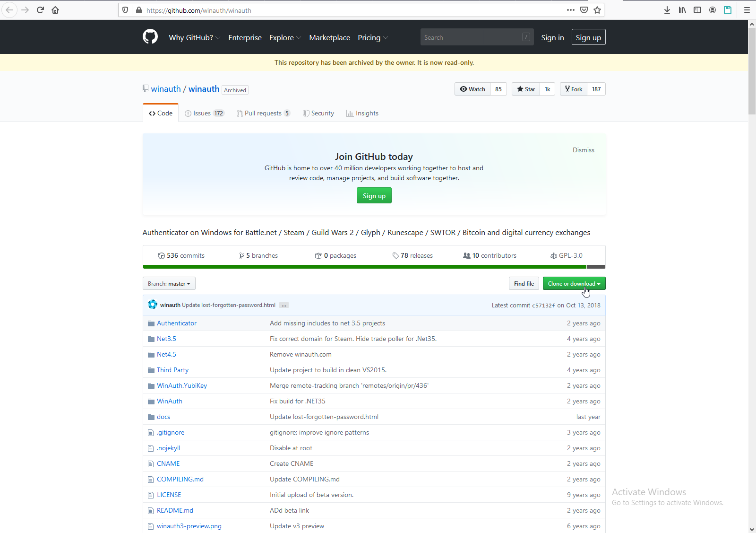Click the LICENSE file icon
Image resolution: width=756 pixels, height=533 pixels.
151,495
